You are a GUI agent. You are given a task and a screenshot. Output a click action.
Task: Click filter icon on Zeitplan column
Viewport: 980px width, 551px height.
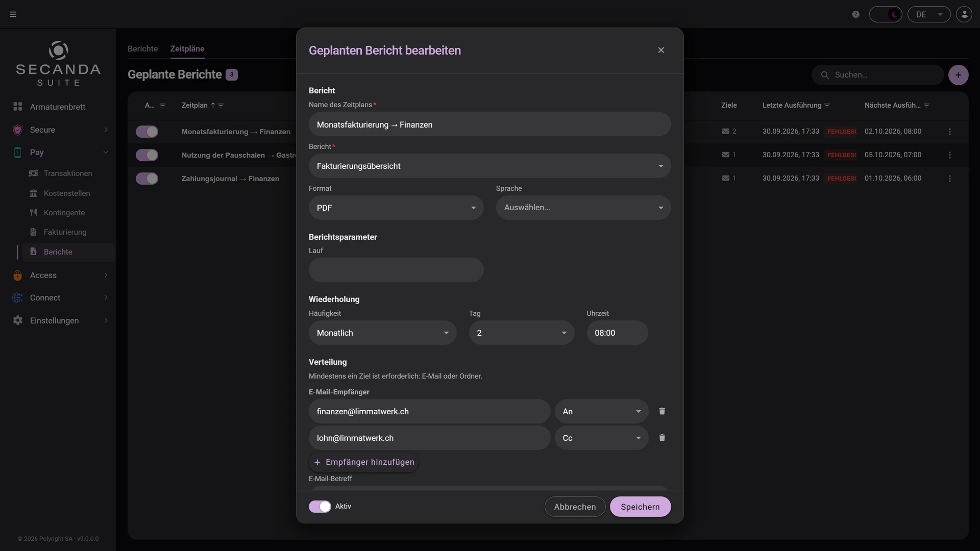[x=221, y=106]
